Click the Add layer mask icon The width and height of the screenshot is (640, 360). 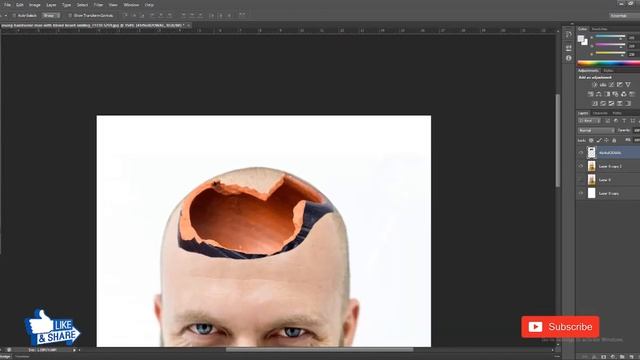(603, 357)
